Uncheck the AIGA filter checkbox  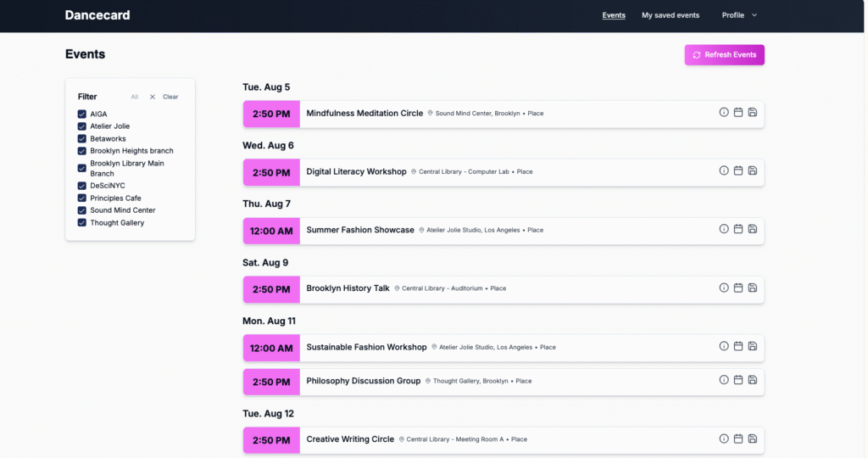pos(82,114)
